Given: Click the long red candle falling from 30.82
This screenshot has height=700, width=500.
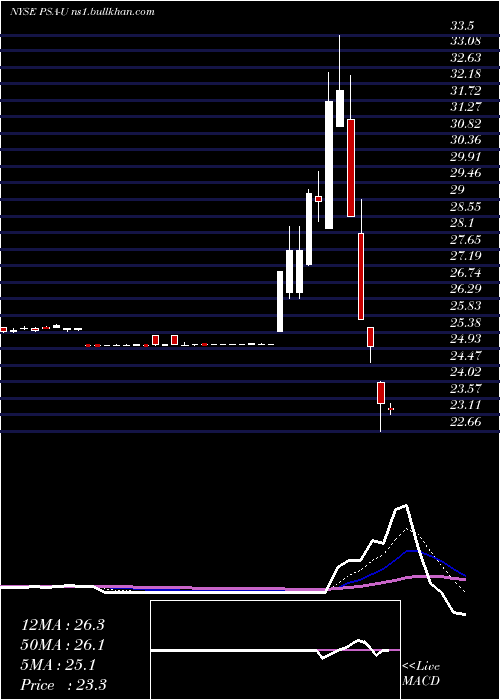Looking at the screenshot, I should pyautogui.click(x=351, y=168).
